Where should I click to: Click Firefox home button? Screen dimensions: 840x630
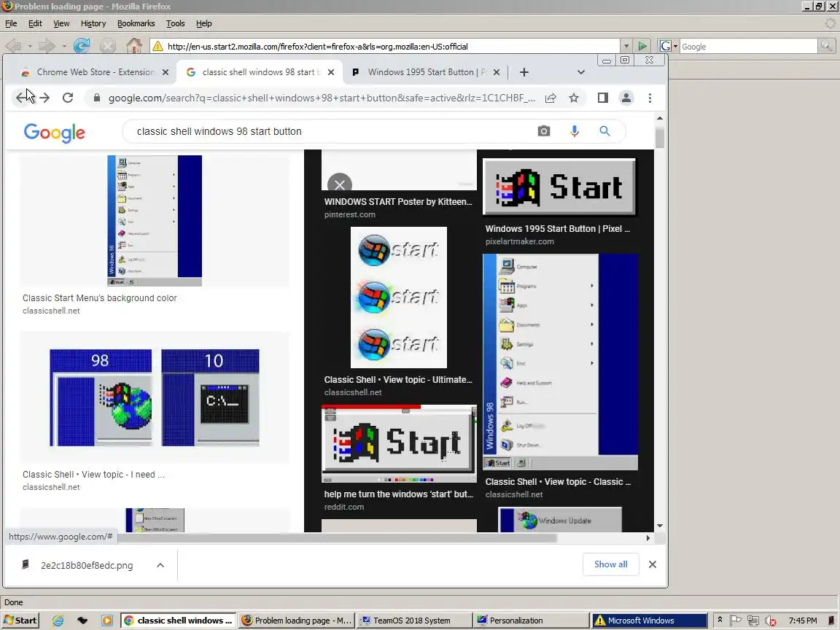(x=134, y=46)
